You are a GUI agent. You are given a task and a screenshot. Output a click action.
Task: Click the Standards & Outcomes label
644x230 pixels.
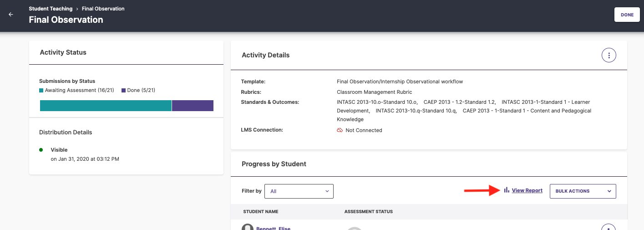pyautogui.click(x=270, y=102)
